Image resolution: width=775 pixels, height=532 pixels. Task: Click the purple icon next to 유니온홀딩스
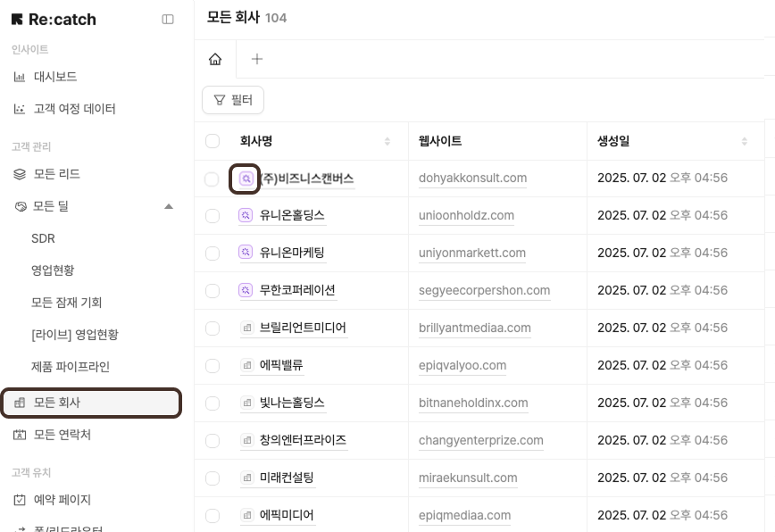click(246, 215)
